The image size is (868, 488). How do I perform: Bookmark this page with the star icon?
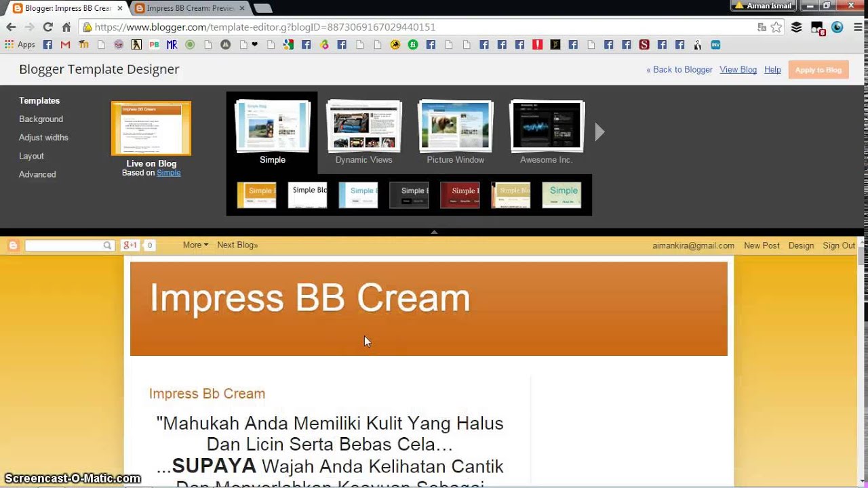(776, 27)
